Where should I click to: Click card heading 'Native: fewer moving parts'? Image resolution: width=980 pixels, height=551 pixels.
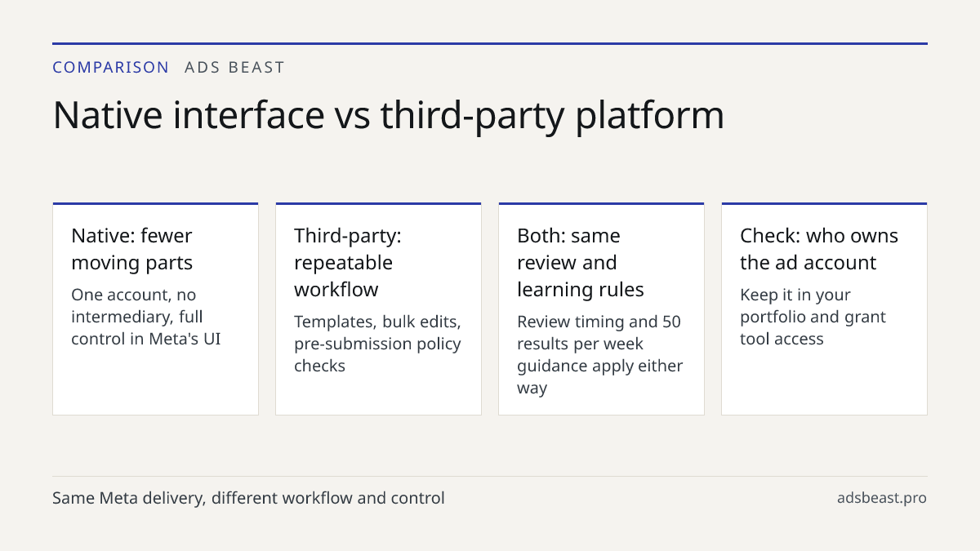pos(132,249)
